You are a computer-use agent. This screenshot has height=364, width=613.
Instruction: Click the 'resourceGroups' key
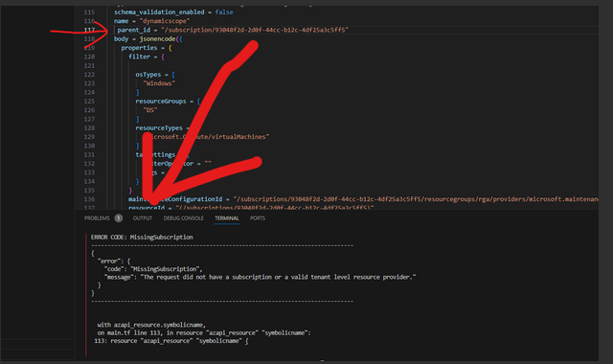(x=161, y=102)
